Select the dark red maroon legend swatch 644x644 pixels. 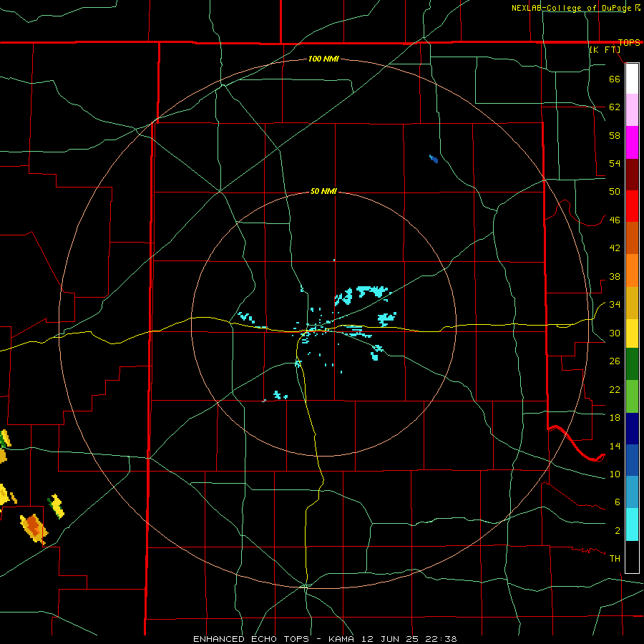coord(632,174)
